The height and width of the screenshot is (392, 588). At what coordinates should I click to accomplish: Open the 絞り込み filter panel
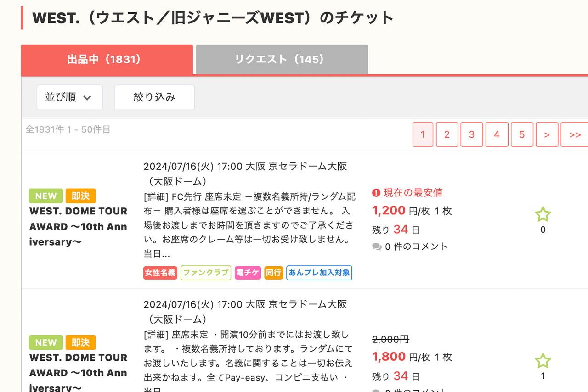click(x=154, y=97)
